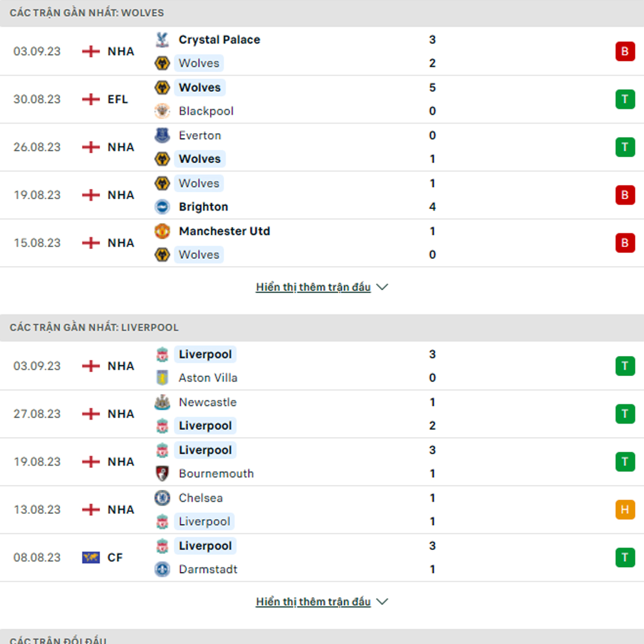The width and height of the screenshot is (644, 644).
Task: Click the Aston Villa crest icon
Action: (x=162, y=378)
